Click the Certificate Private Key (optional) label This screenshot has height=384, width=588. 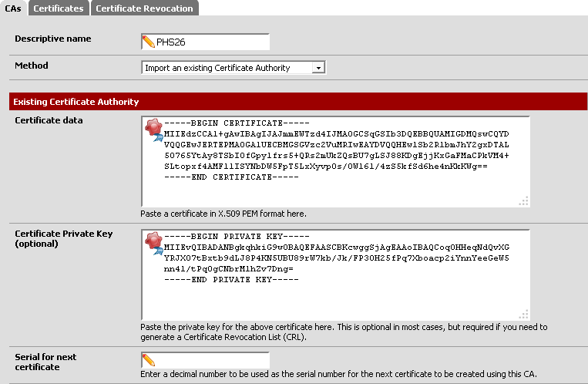(x=51, y=237)
